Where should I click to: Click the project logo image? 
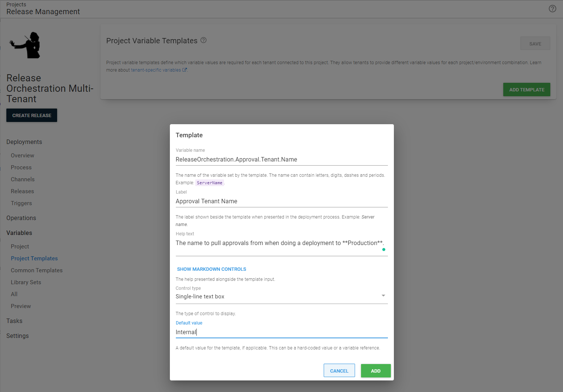(x=25, y=45)
